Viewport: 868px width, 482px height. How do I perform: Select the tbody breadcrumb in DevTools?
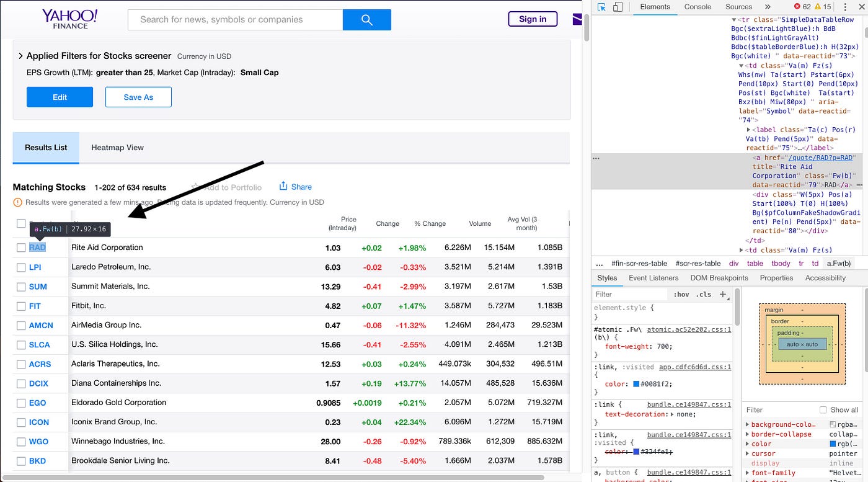pyautogui.click(x=780, y=264)
